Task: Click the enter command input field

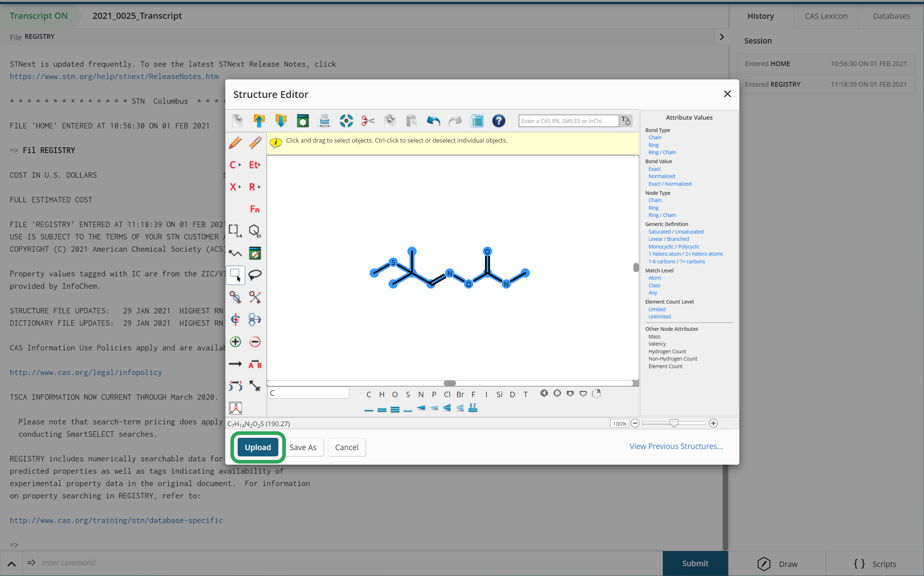Action: (343, 563)
